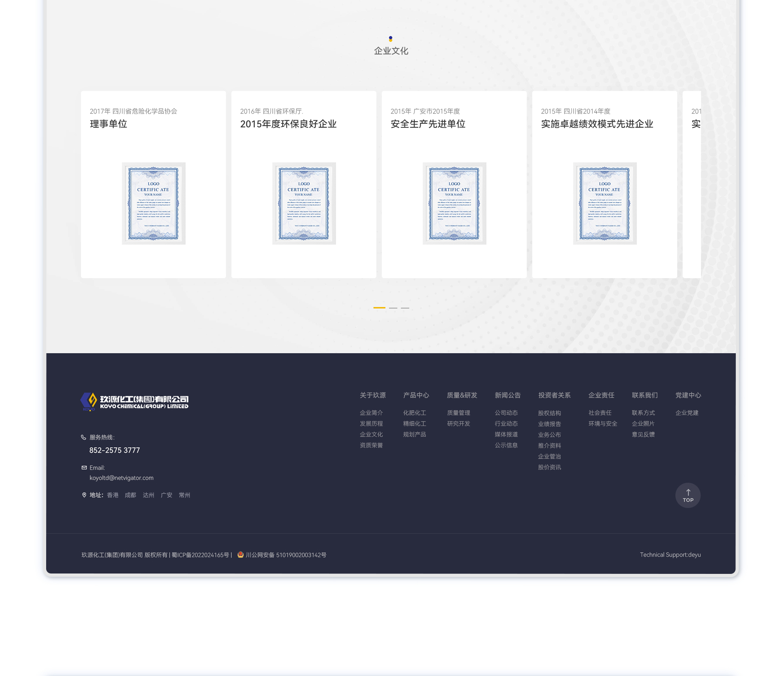Click the location pin icon beside 地址
784x676 pixels.
pos(84,495)
